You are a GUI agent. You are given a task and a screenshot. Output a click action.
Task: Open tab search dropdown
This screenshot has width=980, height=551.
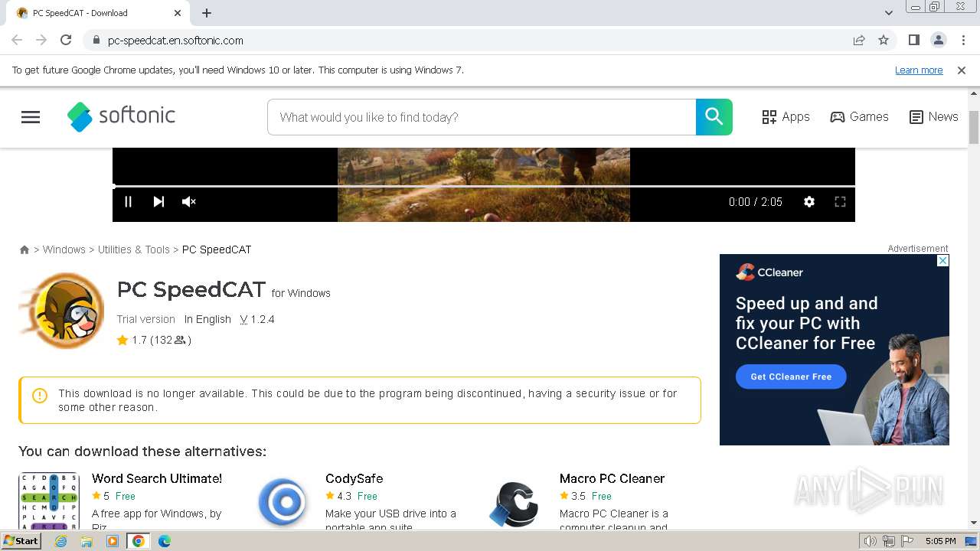(x=888, y=13)
